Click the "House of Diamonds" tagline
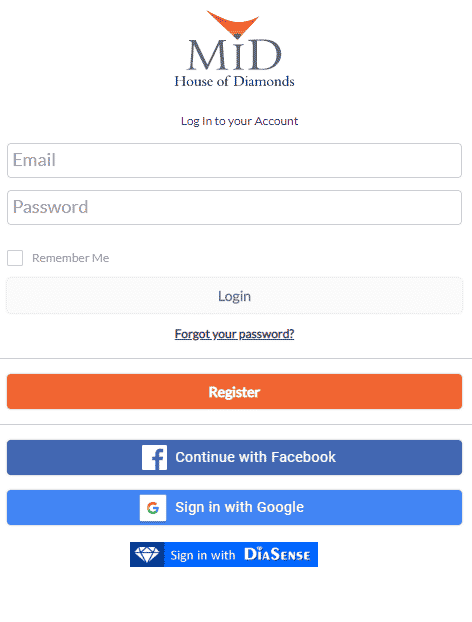 tap(234, 81)
